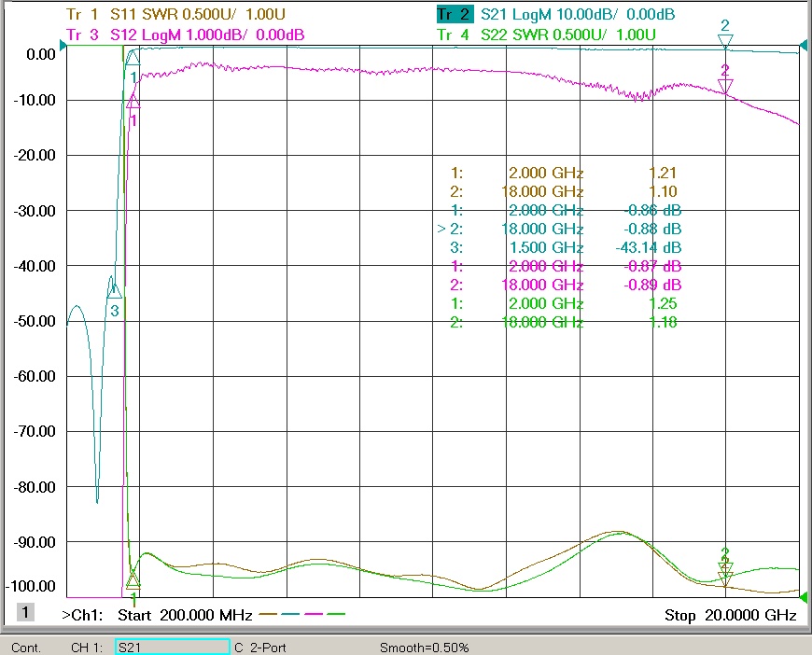This screenshot has height=655, width=812.
Task: Click teal marker 3 near the -43 dB notch
Action: [x=115, y=294]
